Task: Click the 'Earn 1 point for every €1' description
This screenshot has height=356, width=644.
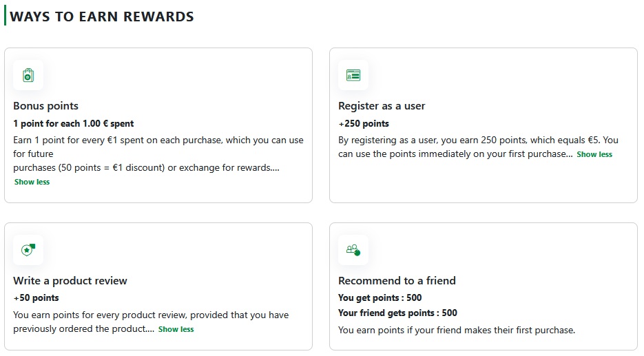Action: coord(158,140)
